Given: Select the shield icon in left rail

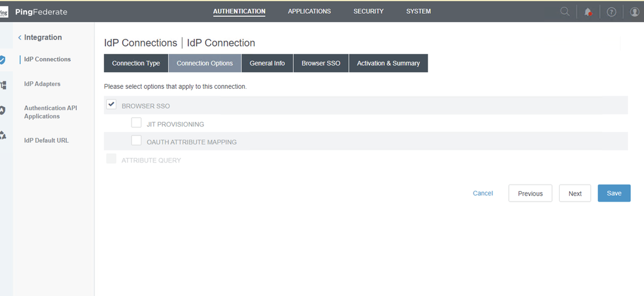Looking at the screenshot, I should [x=3, y=60].
